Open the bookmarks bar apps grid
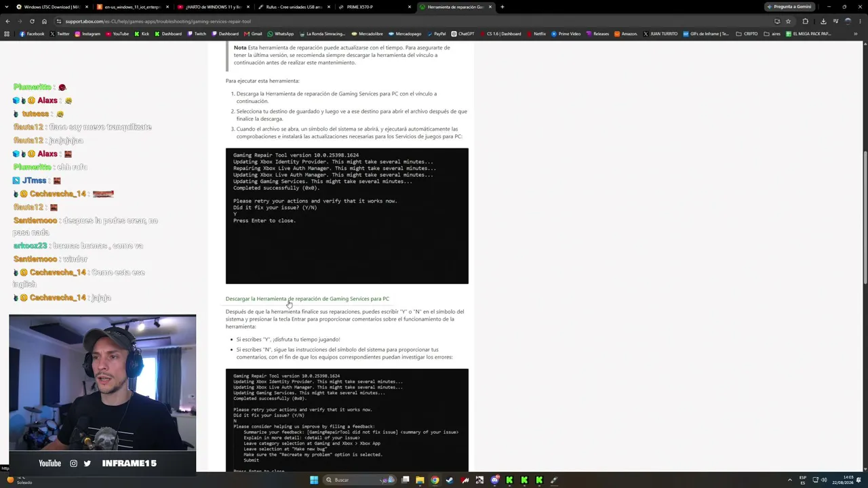This screenshot has width=868, height=488. tap(7, 34)
